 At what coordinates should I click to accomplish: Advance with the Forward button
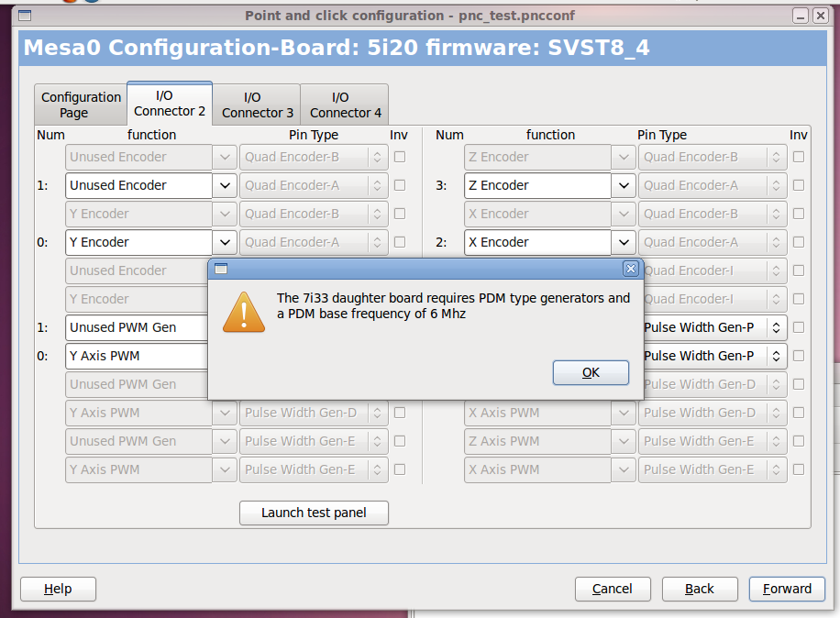tap(787, 589)
